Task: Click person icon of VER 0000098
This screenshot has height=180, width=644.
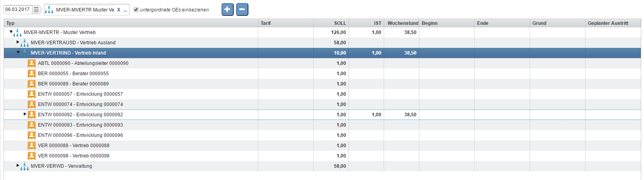Action: [x=32, y=156]
